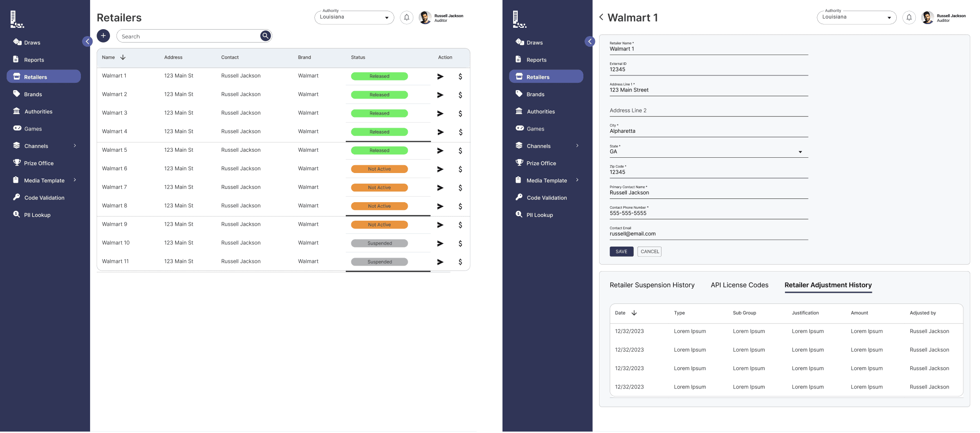Click send arrow icon for Walmart 11 row
This screenshot has width=980, height=433.
(440, 262)
